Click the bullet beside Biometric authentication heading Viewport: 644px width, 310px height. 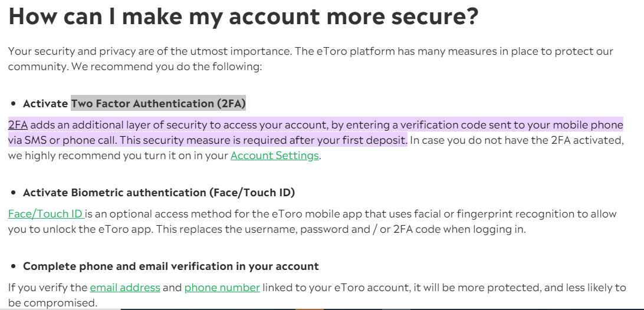[14, 193]
